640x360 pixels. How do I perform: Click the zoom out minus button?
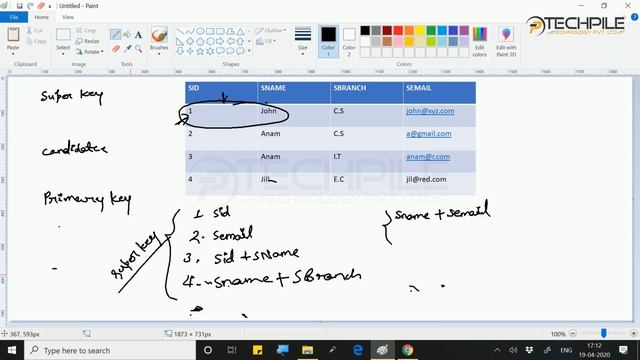pyautogui.click(x=573, y=333)
